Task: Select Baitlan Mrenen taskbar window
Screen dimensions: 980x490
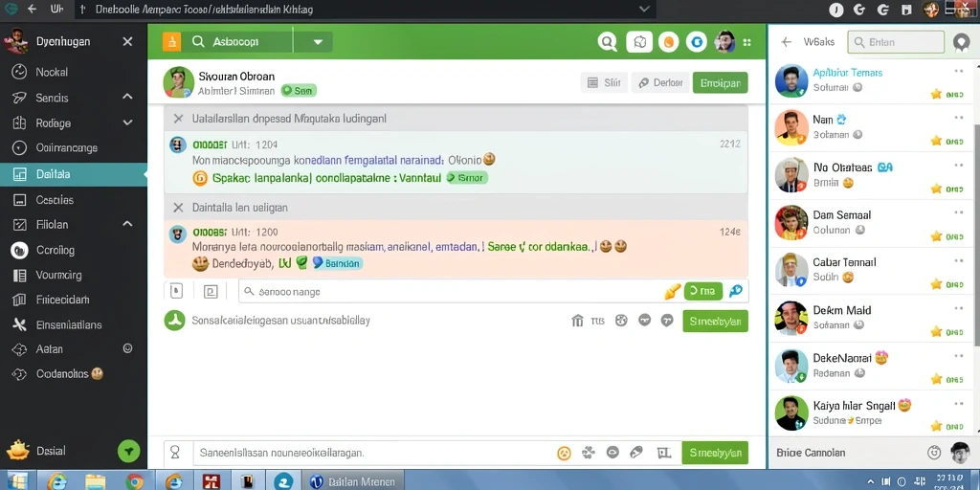Action: coord(354,481)
